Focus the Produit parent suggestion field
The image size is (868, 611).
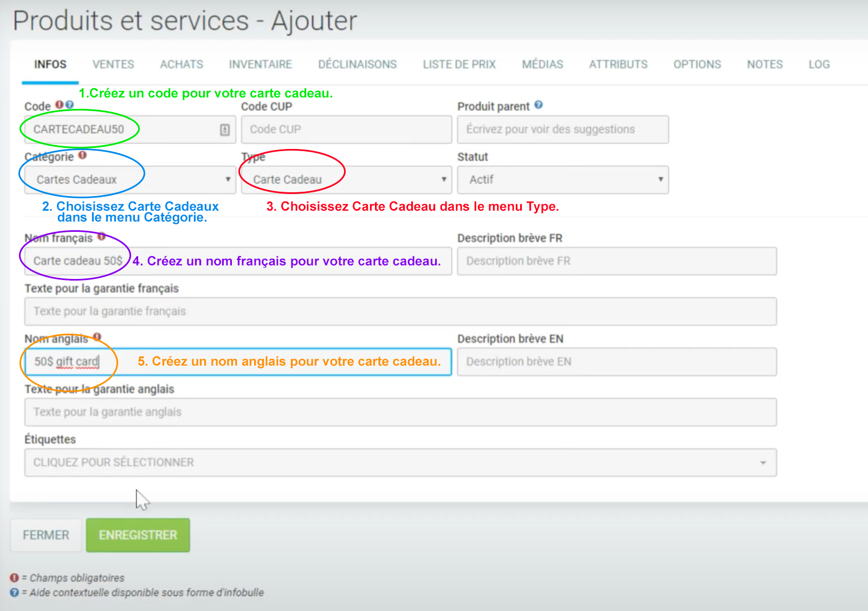point(562,130)
